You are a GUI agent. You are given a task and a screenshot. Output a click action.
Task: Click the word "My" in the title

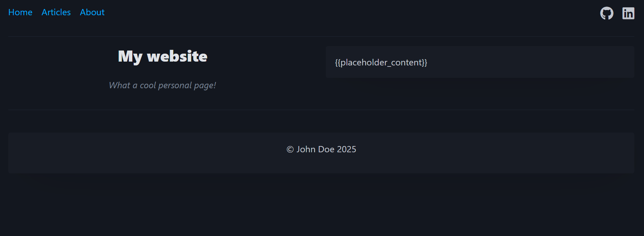(130, 56)
